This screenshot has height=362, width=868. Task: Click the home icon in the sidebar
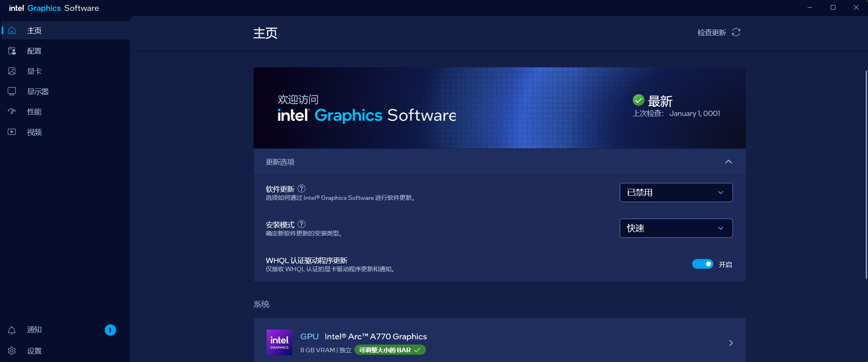(12, 30)
